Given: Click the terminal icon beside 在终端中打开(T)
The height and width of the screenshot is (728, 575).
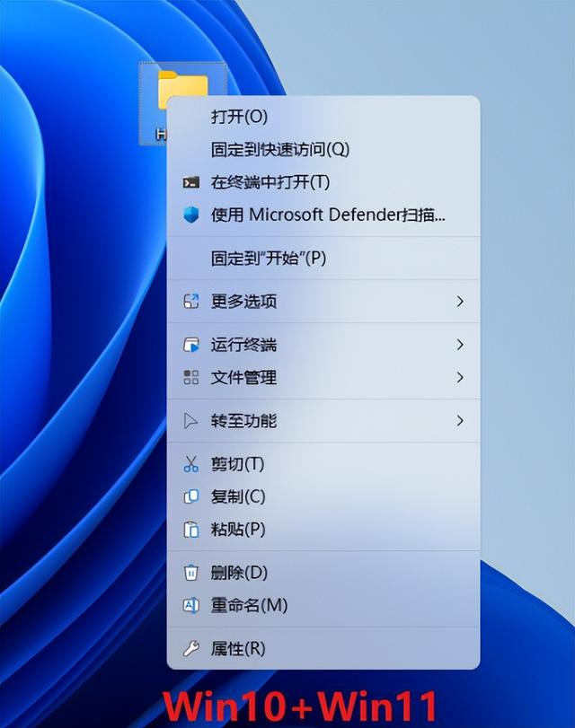Looking at the screenshot, I should (x=191, y=182).
